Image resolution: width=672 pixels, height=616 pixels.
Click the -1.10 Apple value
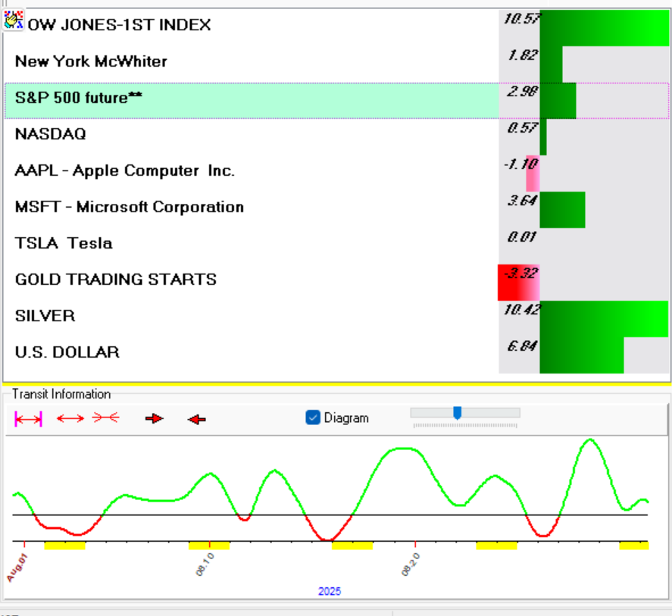tap(521, 164)
